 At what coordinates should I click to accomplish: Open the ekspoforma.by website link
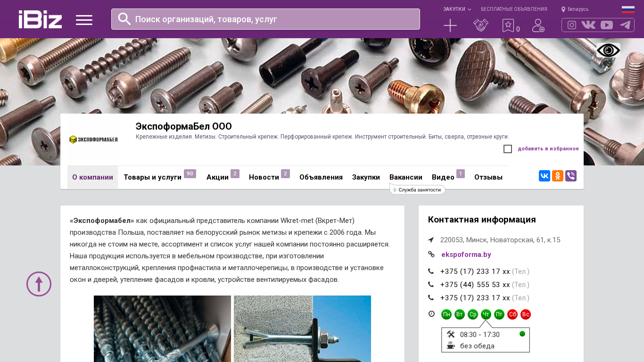pos(466,255)
